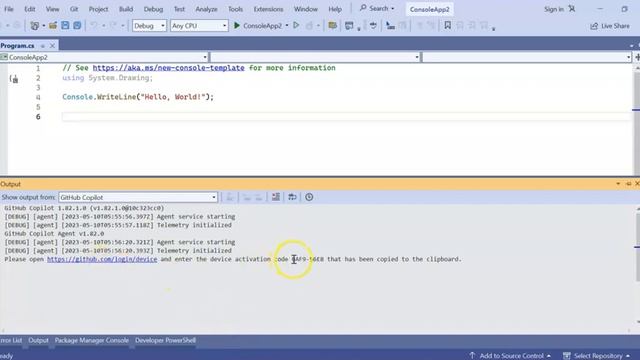Open the Help menu
Image resolution: width=640 pixels, height=360 pixels.
click(335, 9)
